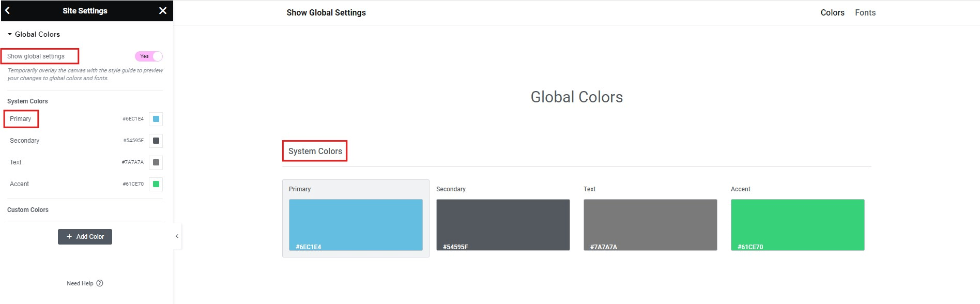The height and width of the screenshot is (304, 980).
Task: Click the help question mark icon
Action: pyautogui.click(x=100, y=283)
